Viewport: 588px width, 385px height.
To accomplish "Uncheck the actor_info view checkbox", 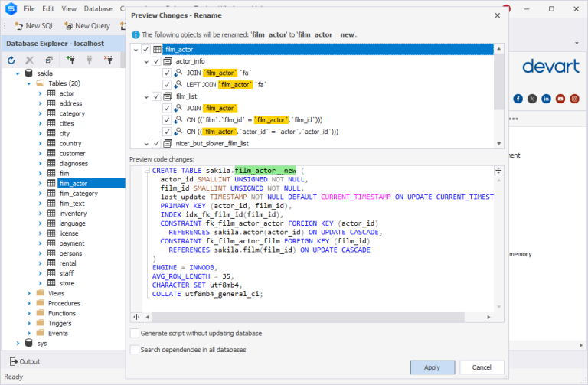I will 156,61.
